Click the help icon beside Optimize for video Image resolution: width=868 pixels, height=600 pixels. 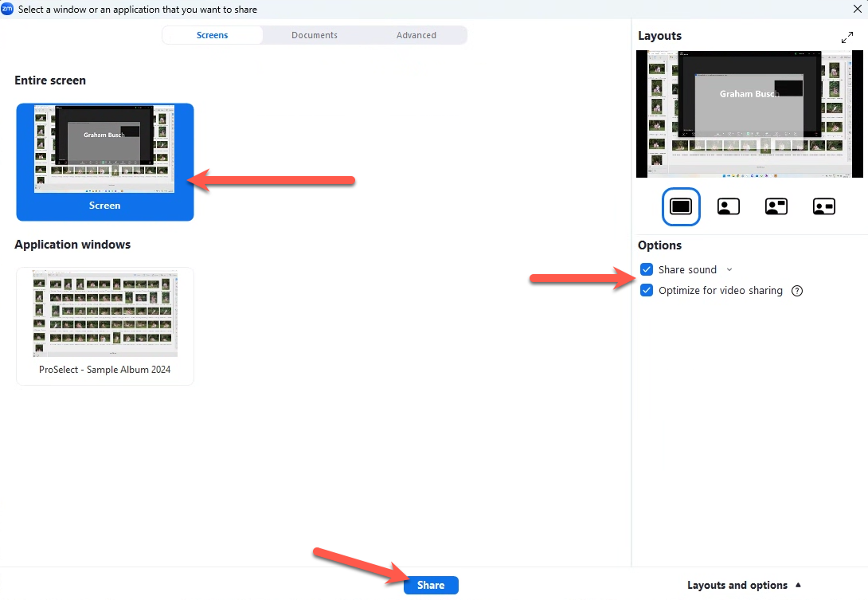pos(797,291)
